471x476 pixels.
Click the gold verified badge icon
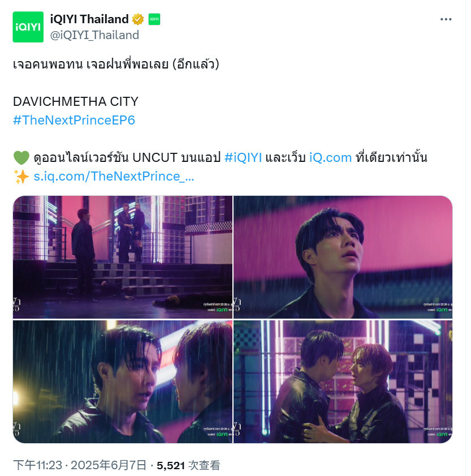click(138, 19)
